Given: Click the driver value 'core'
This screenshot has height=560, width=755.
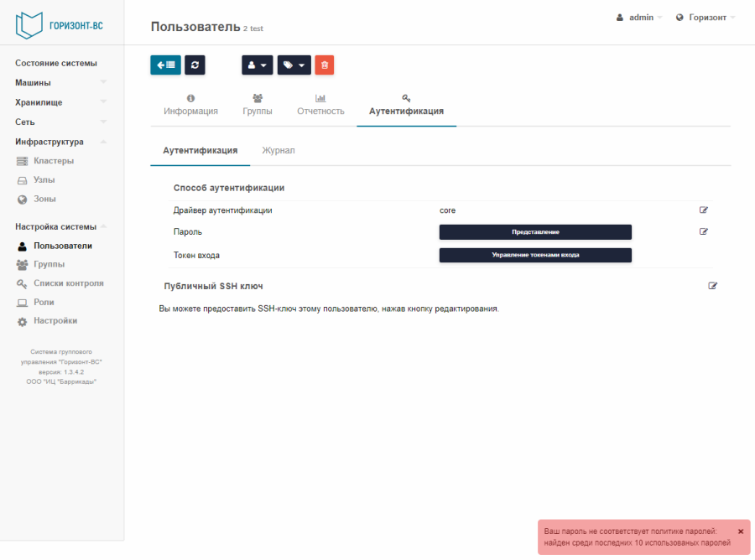Looking at the screenshot, I should (447, 210).
